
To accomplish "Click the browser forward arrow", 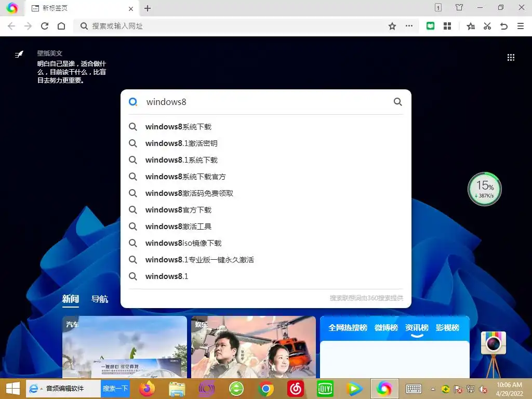I will tap(28, 26).
